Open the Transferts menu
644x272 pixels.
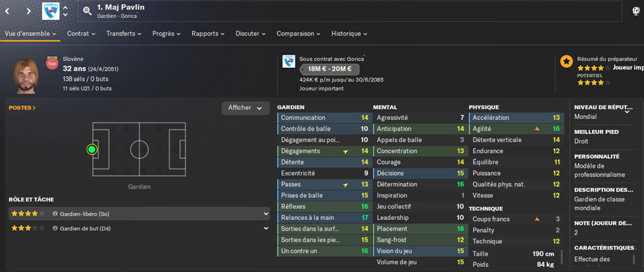(123, 34)
